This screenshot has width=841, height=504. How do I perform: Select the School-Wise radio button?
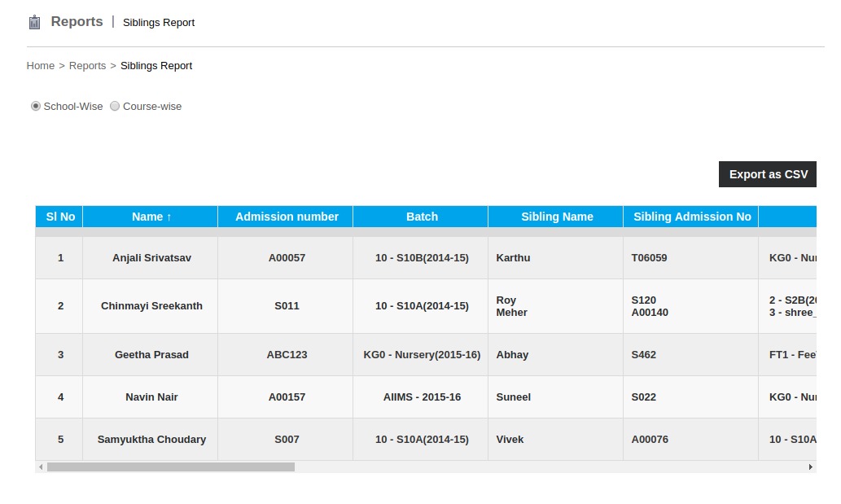(x=36, y=106)
